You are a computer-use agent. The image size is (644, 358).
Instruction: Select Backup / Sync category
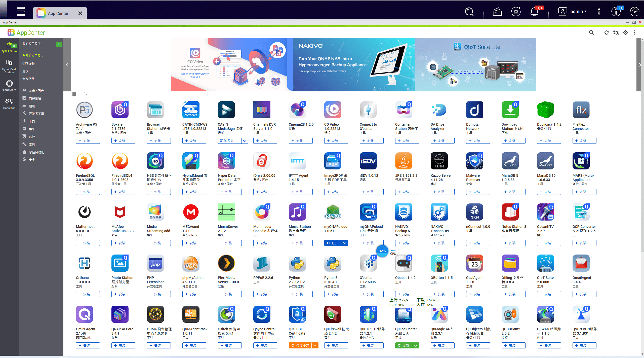36,91
